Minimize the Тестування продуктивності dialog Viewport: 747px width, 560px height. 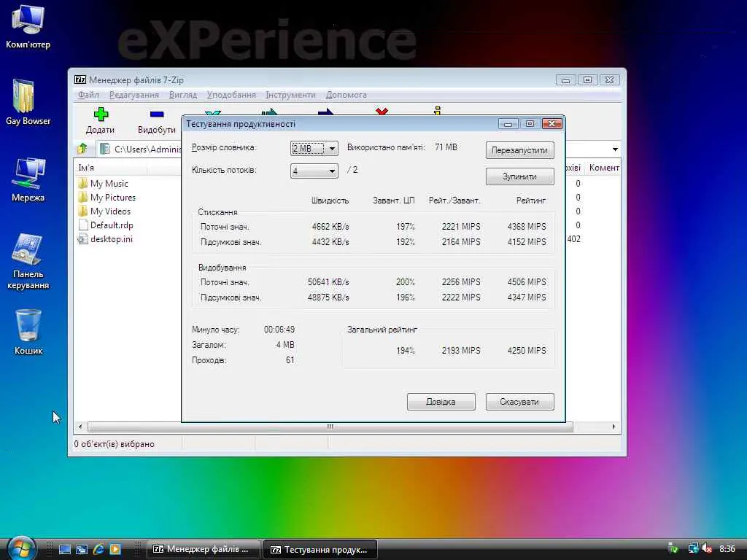tap(508, 124)
